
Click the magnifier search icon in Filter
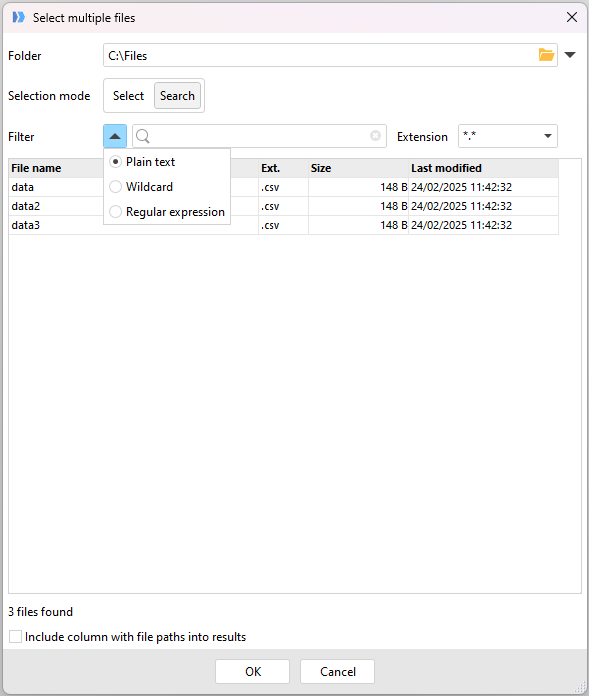[142, 136]
